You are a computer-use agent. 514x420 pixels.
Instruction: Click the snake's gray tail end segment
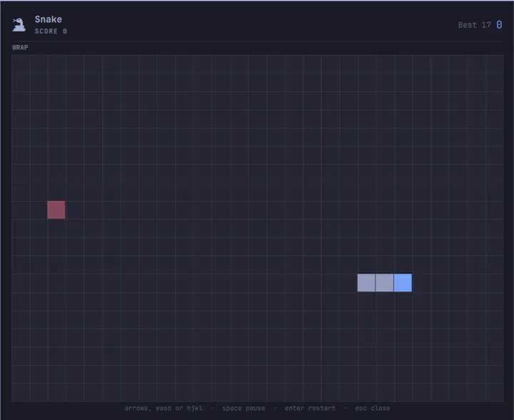pyautogui.click(x=366, y=283)
